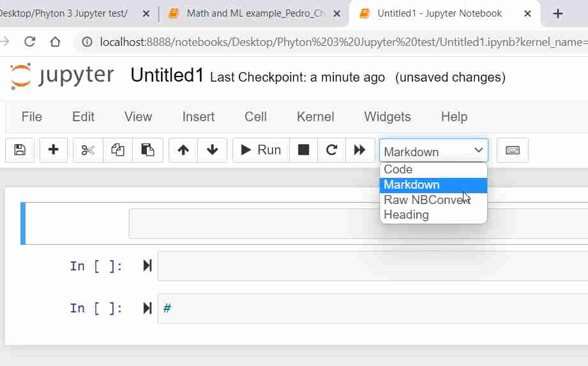
Task: Click the browser forward arrow
Action: (x=4, y=41)
